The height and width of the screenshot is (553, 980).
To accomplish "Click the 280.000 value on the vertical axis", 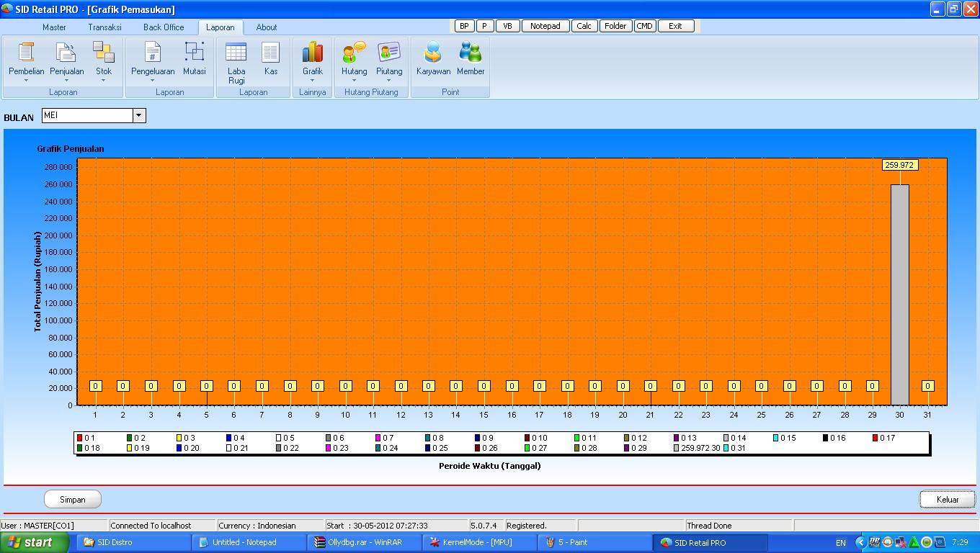I will coord(58,167).
